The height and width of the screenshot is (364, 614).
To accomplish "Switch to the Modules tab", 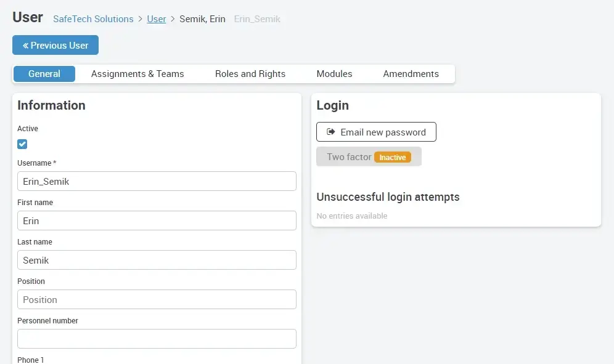I will 334,73.
